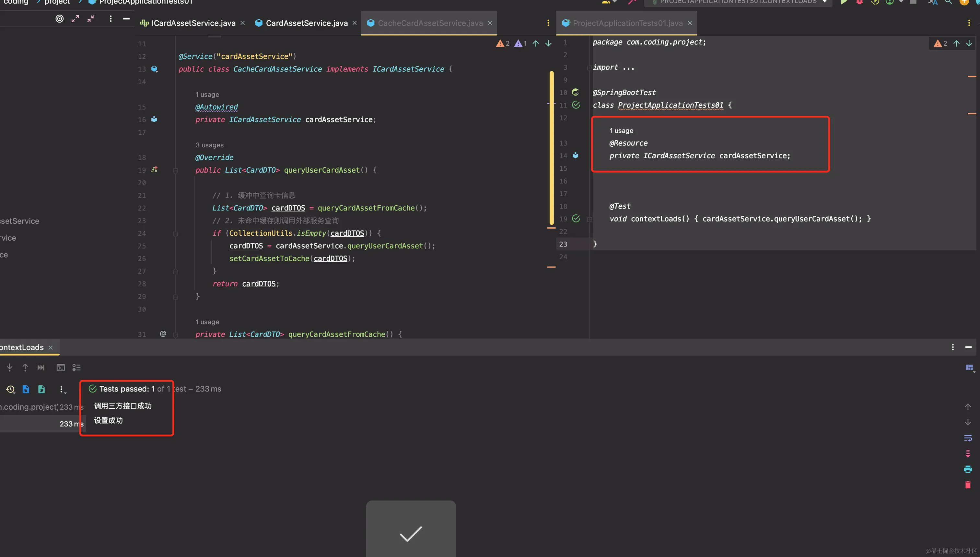
Task: Close the contextLoads run tab
Action: point(51,348)
